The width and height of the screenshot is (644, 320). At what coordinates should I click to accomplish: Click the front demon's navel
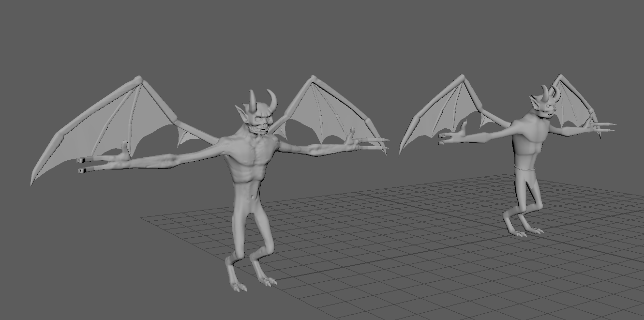coord(251,197)
